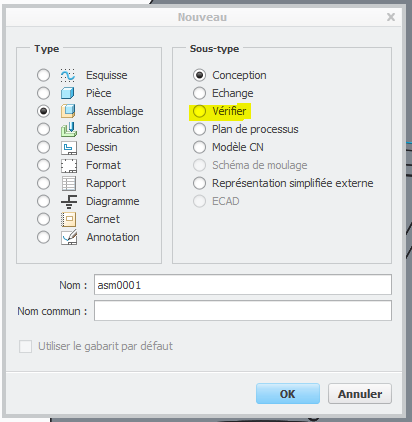Choose the Conception sub-type radio button

(x=199, y=75)
